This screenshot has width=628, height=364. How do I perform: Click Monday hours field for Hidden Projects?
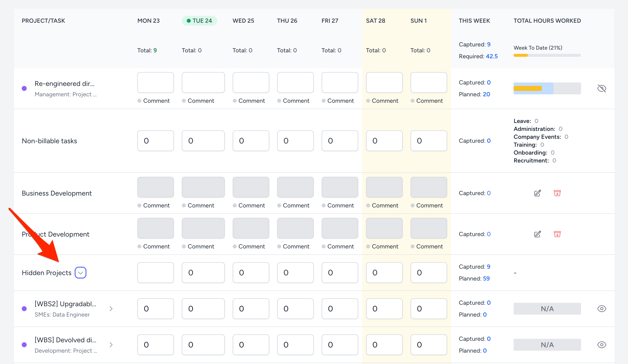[x=155, y=273]
